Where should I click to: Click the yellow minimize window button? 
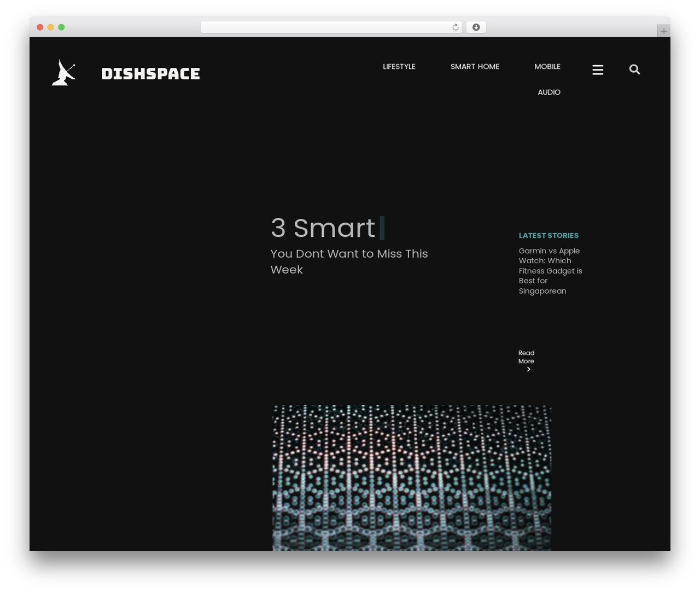coord(51,27)
